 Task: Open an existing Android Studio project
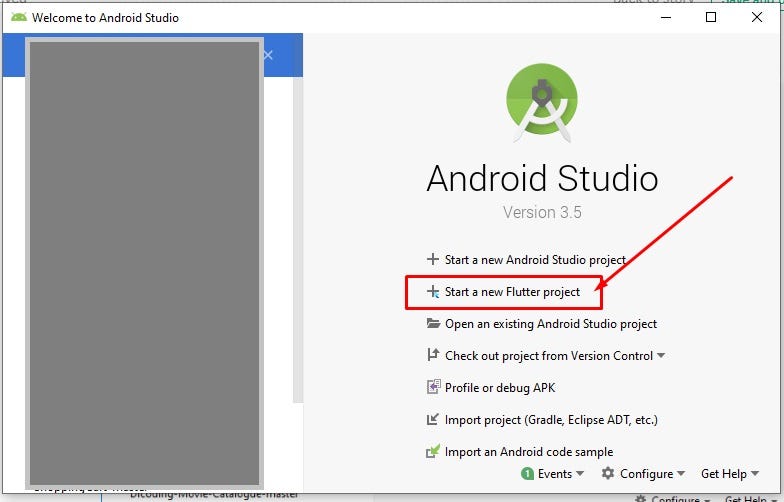point(551,324)
